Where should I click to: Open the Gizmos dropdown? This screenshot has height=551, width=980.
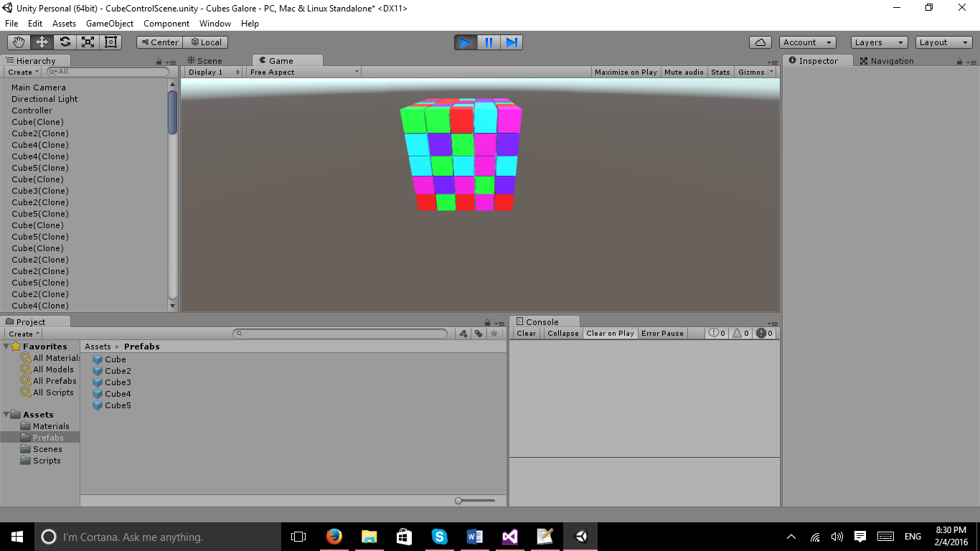(x=756, y=72)
